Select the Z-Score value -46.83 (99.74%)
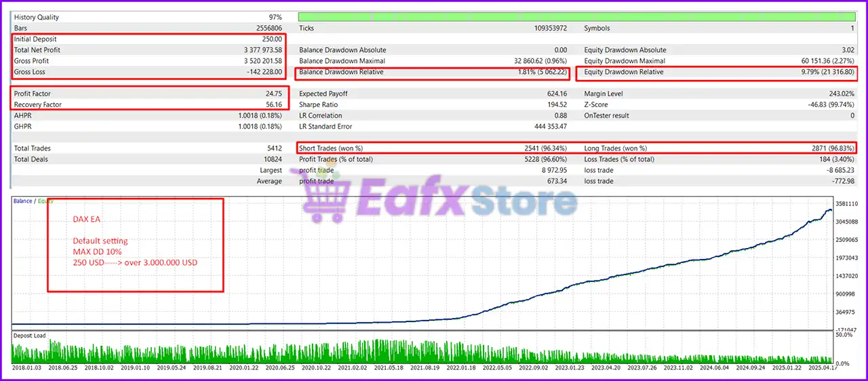Viewport: 868px width, 381px height. pos(830,104)
